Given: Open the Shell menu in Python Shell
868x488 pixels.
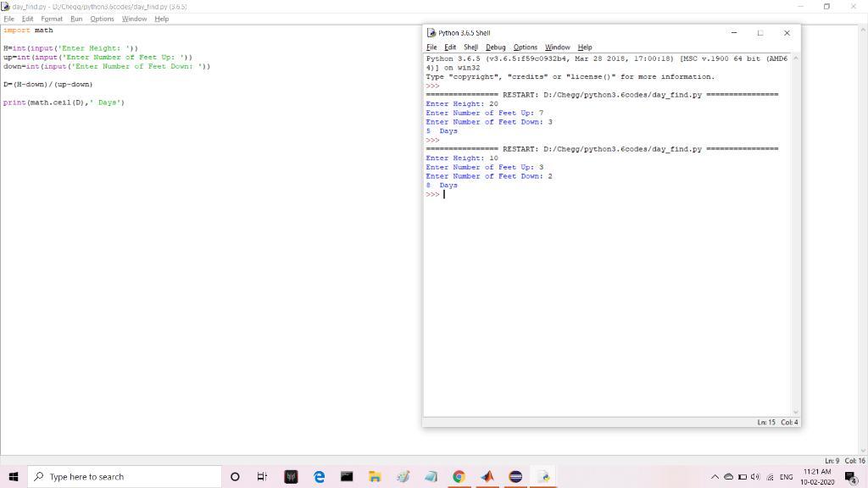Looking at the screenshot, I should click(470, 47).
